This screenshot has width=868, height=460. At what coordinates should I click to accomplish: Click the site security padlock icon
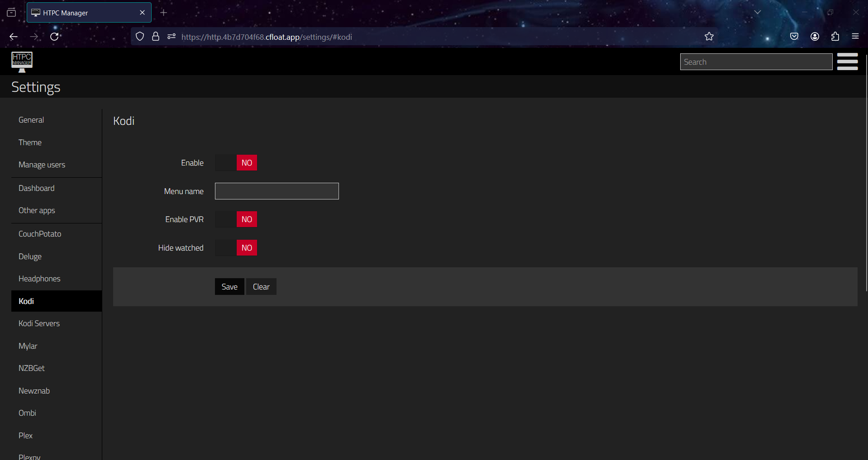point(156,37)
